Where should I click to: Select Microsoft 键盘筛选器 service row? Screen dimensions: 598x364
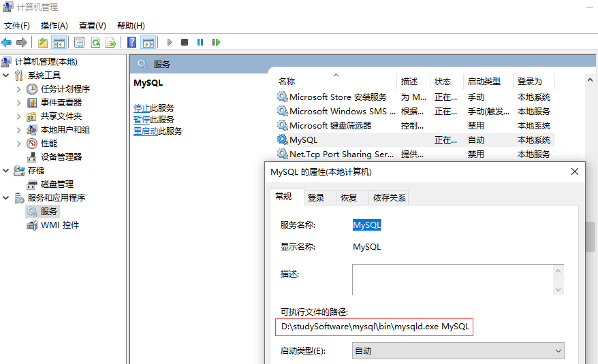(415, 125)
